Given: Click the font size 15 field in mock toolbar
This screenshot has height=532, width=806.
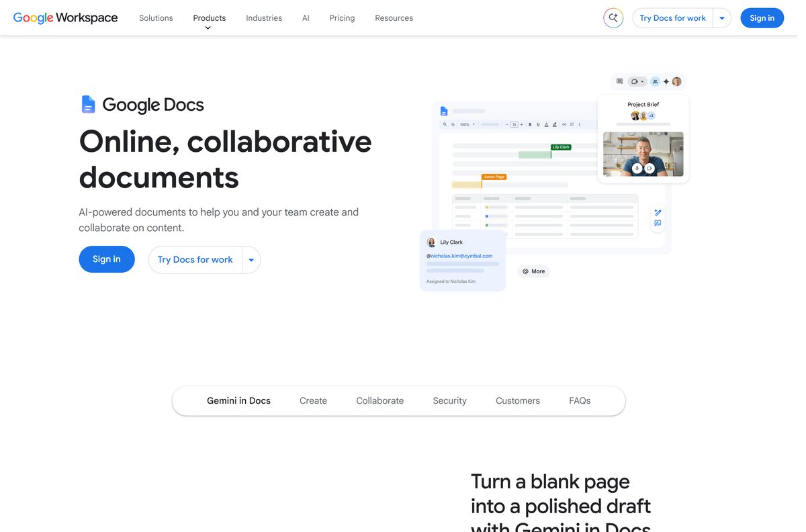Looking at the screenshot, I should tap(514, 124).
